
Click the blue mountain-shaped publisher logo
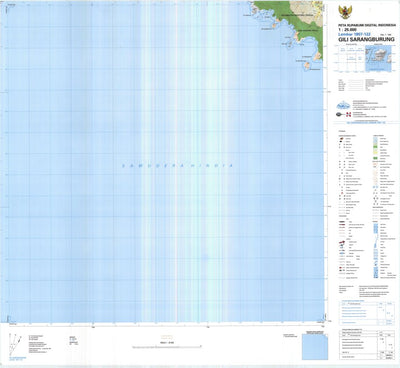(343, 106)
